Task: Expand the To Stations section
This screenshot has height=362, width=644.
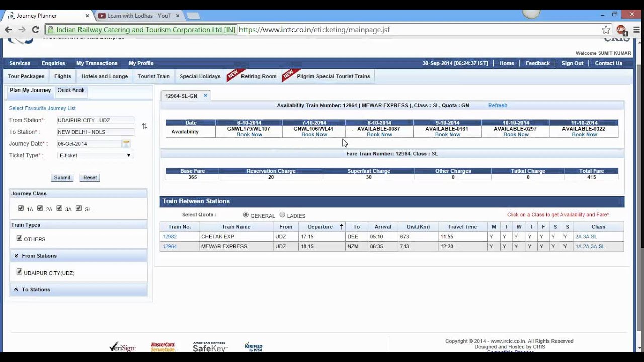Action: [x=78, y=290]
